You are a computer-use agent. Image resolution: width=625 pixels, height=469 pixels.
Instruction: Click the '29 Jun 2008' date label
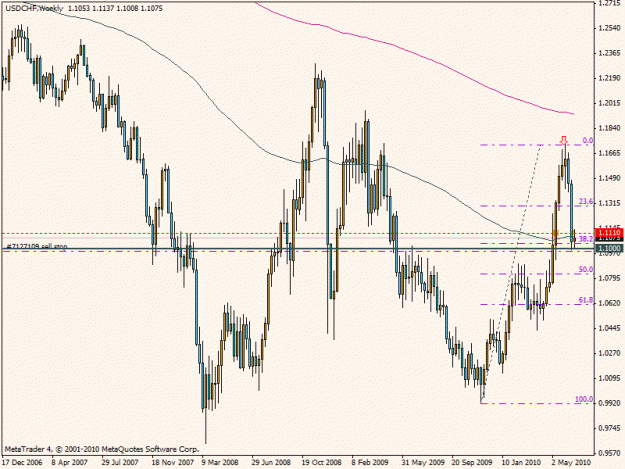(271, 462)
